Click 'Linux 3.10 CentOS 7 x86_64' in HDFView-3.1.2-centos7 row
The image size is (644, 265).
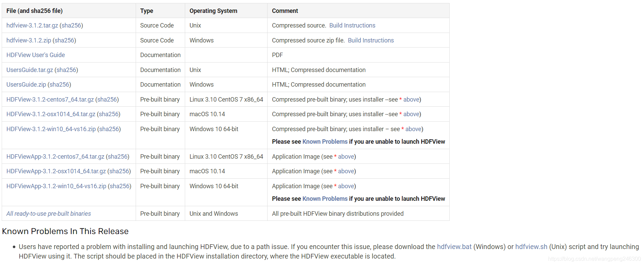click(x=226, y=100)
